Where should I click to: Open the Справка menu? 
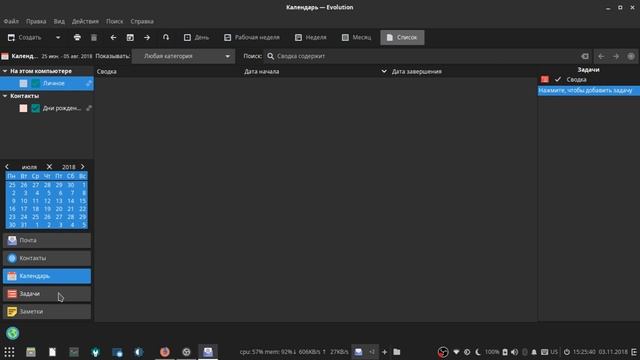point(142,21)
